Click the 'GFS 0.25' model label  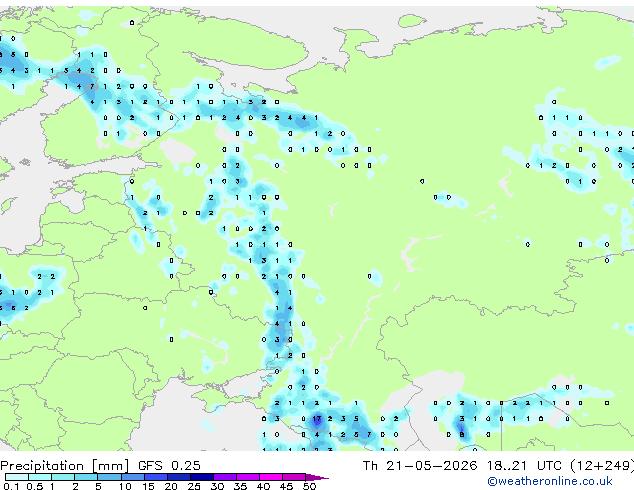(169, 466)
